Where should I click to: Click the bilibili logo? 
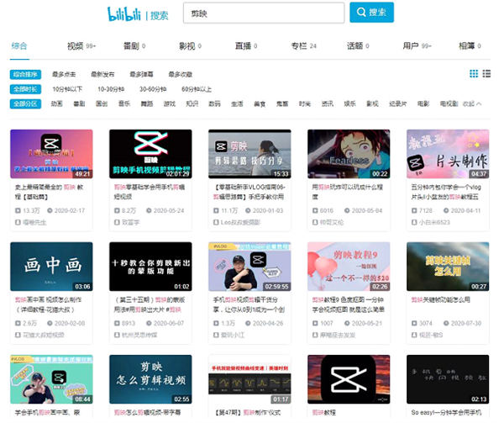coord(124,13)
